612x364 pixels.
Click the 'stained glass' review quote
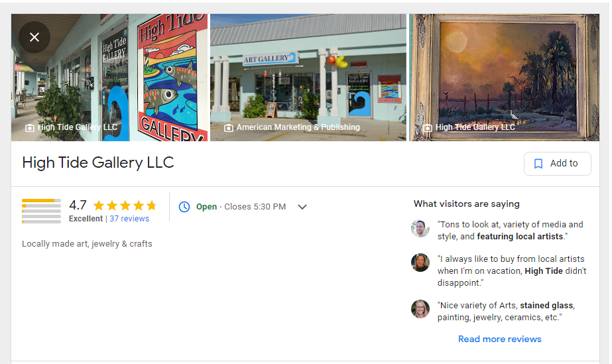click(506, 312)
